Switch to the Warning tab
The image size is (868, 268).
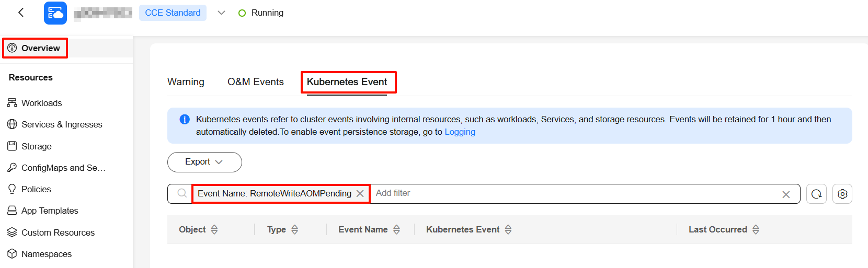pyautogui.click(x=186, y=82)
